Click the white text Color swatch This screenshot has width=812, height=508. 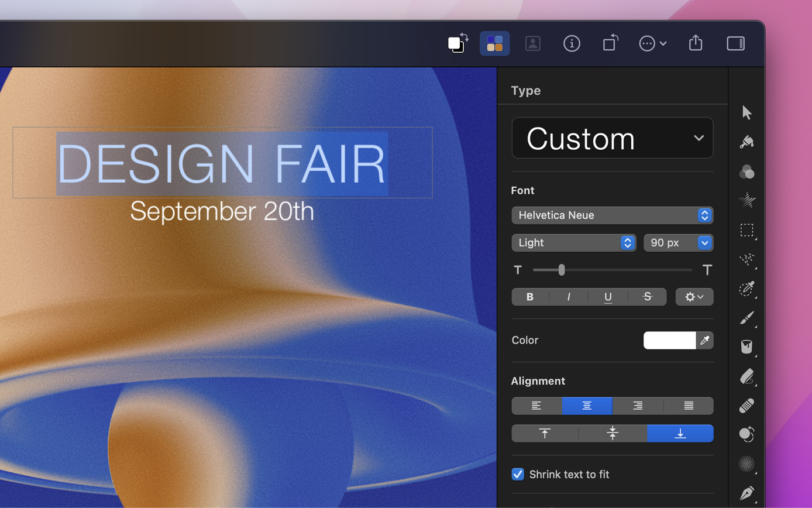[x=670, y=340]
